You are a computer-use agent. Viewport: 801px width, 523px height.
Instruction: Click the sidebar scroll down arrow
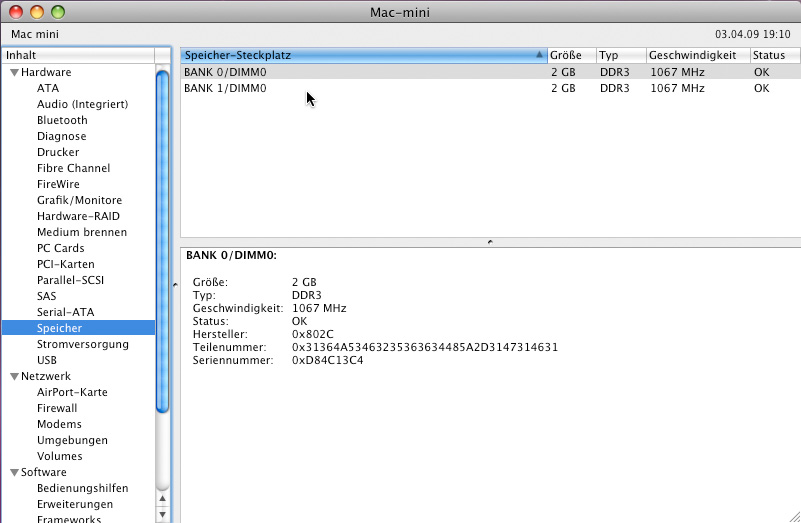pos(162,514)
